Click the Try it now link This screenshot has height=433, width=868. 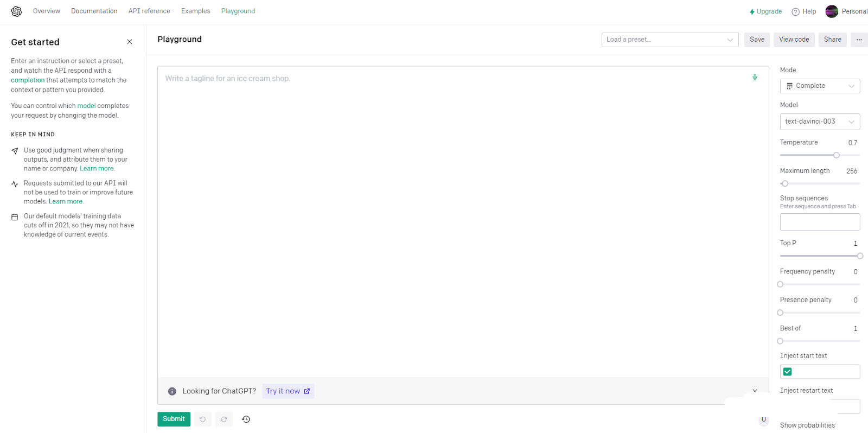pyautogui.click(x=288, y=391)
